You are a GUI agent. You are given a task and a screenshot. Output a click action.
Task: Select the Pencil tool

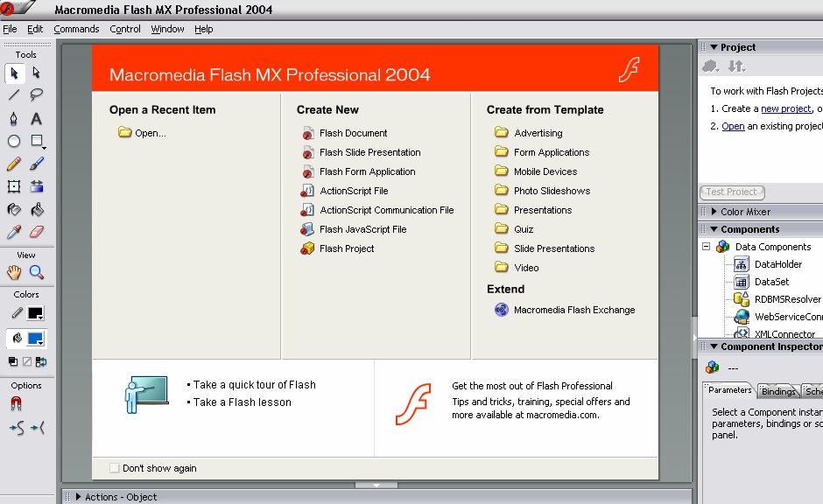pos(14,164)
